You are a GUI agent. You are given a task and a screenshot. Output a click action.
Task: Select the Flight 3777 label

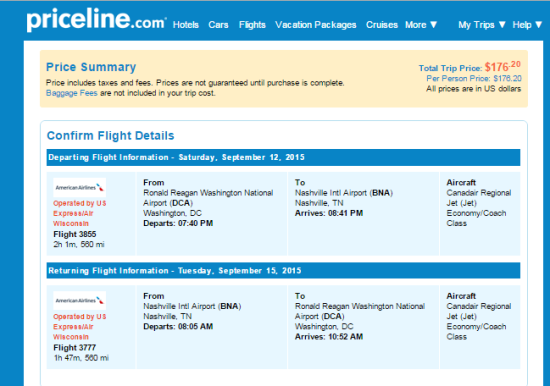[x=74, y=347]
